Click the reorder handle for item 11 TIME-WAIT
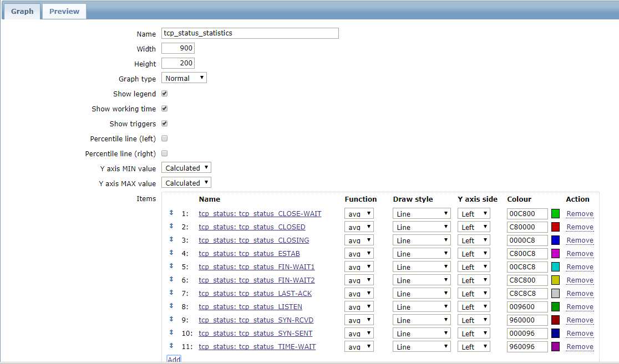619x364 pixels. coord(171,346)
